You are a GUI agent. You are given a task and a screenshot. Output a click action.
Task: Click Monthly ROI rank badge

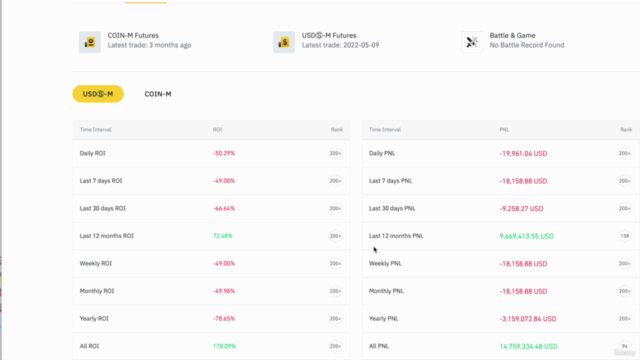[335, 291]
